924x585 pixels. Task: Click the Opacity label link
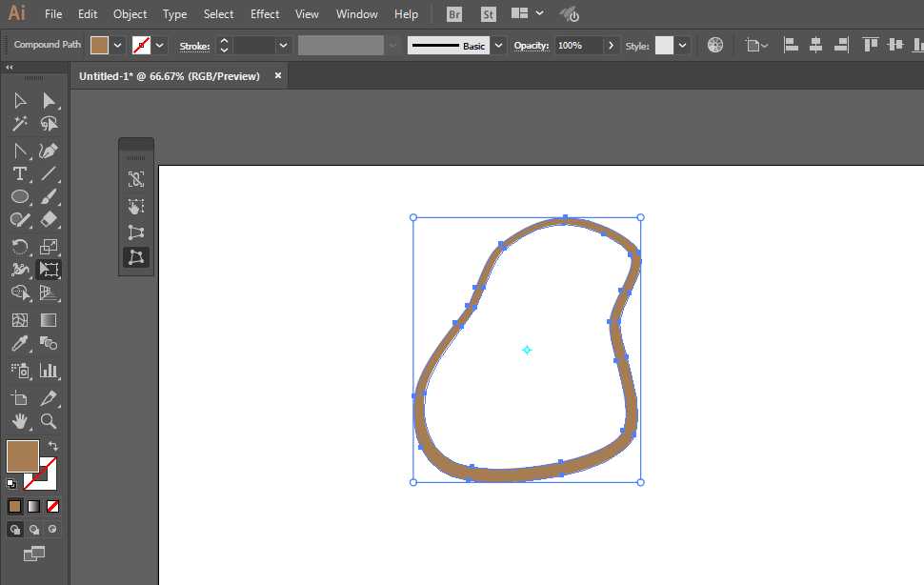[531, 46]
